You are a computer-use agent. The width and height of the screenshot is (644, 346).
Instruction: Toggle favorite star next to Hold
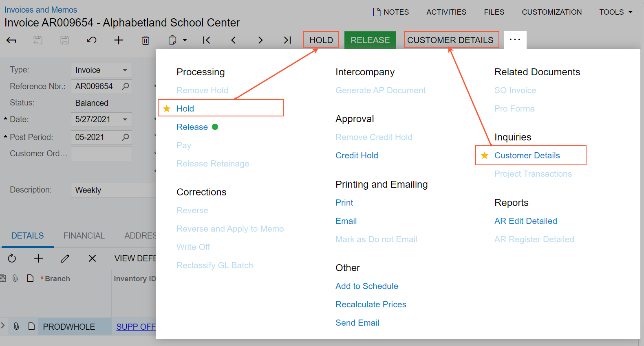(x=167, y=109)
